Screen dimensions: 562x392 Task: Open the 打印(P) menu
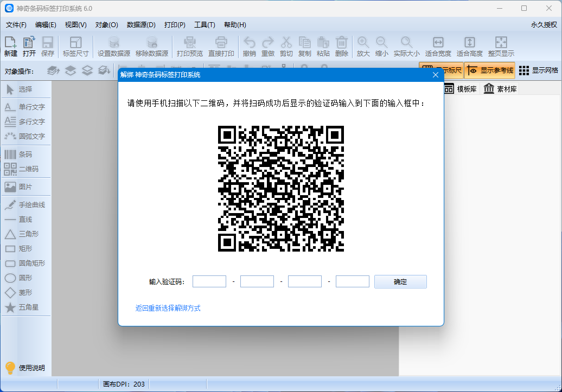coord(175,25)
